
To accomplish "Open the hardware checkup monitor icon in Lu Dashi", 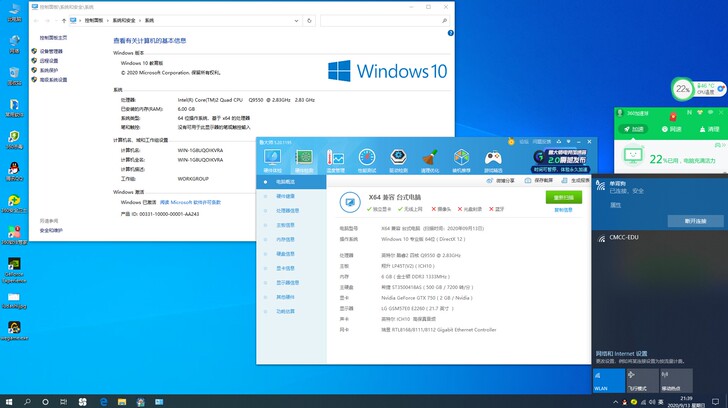I will coord(273,161).
